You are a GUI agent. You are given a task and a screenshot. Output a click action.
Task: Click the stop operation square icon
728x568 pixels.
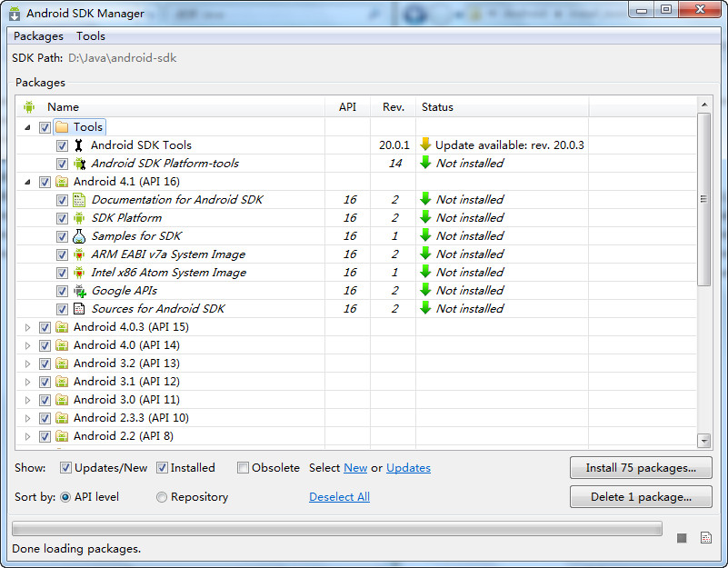(x=682, y=538)
